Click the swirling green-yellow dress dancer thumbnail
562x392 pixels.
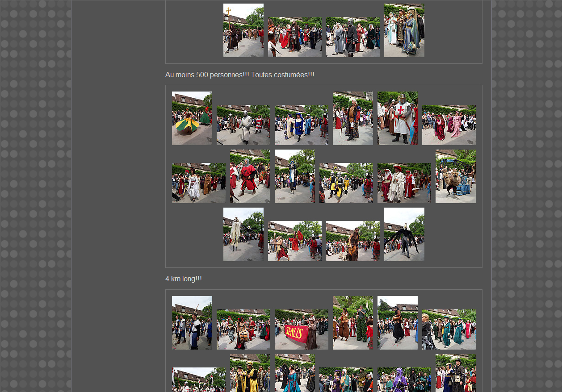[192, 118]
